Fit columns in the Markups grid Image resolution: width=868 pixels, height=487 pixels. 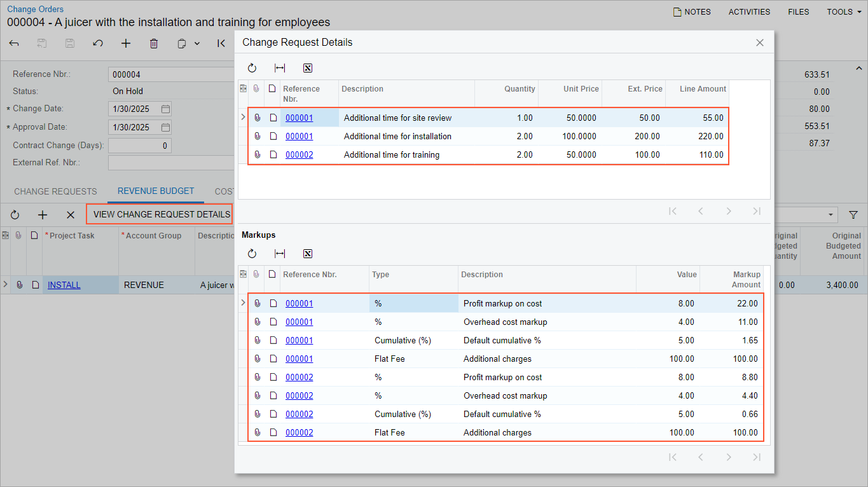(280, 254)
